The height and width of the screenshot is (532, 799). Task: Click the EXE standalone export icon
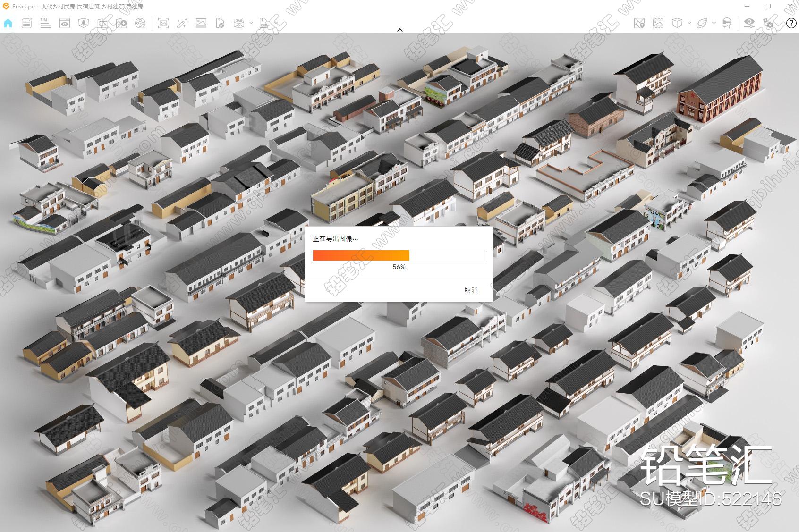[264, 23]
